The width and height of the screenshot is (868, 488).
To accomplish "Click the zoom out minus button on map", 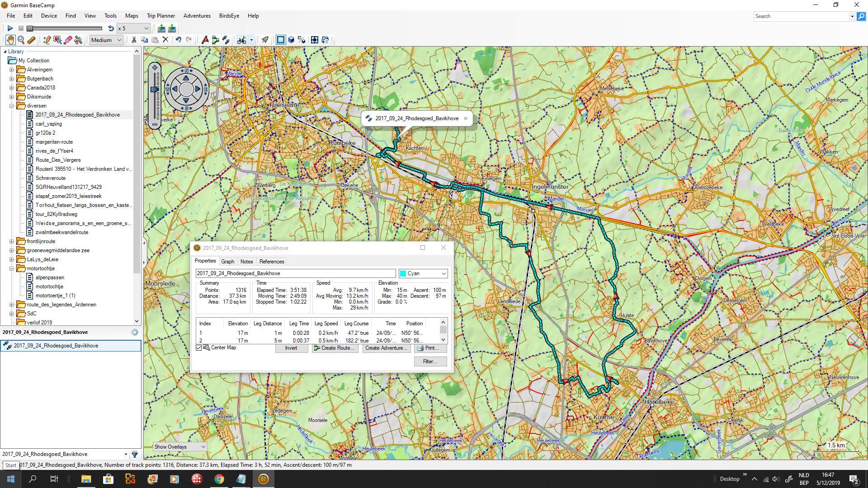I will click(155, 124).
